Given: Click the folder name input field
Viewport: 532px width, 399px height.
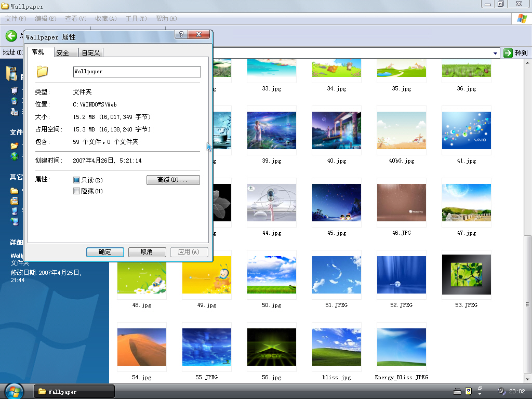Looking at the screenshot, I should click(137, 72).
